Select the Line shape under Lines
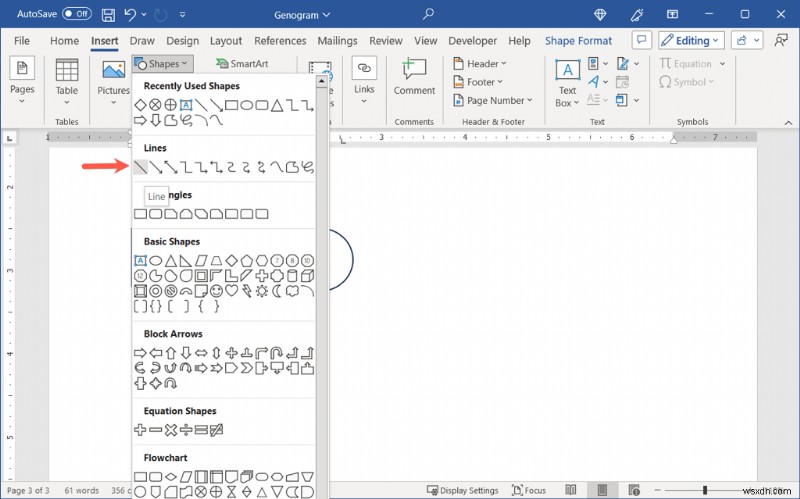 tap(140, 167)
